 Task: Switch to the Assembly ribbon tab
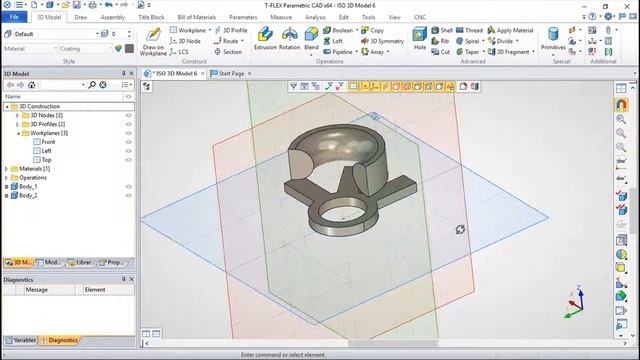(113, 17)
